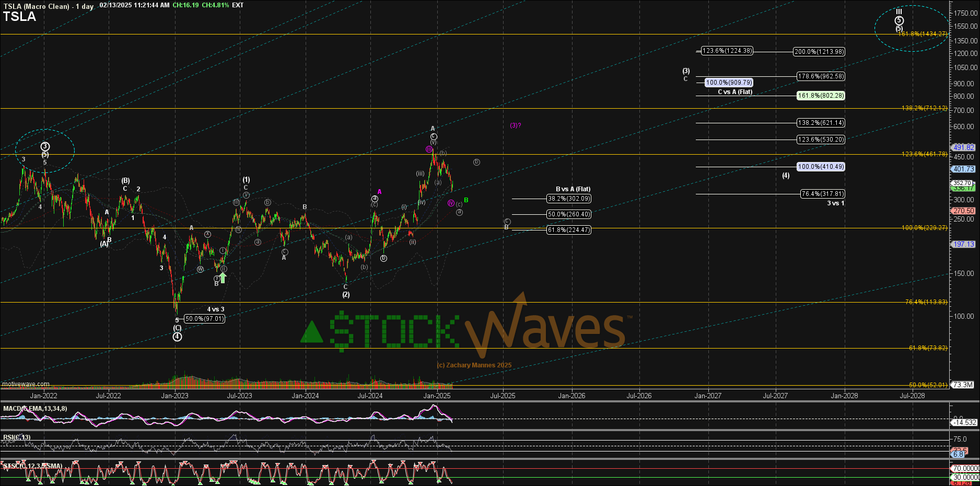Click the CH:16.19 change value
The height and width of the screenshot is (486, 980).
(x=185, y=5)
